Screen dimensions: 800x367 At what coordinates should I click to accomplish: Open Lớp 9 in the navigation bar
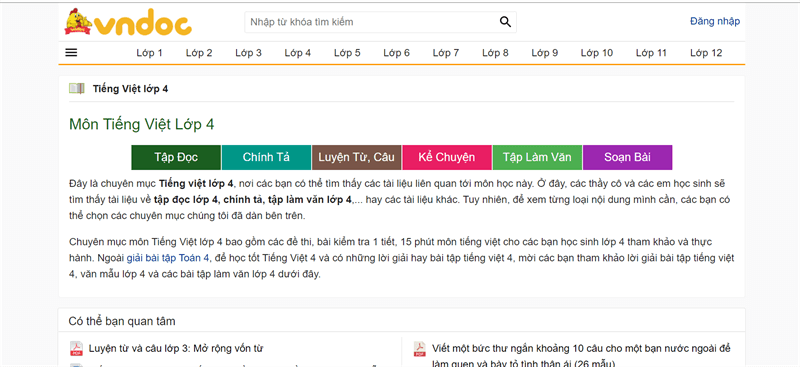(545, 53)
